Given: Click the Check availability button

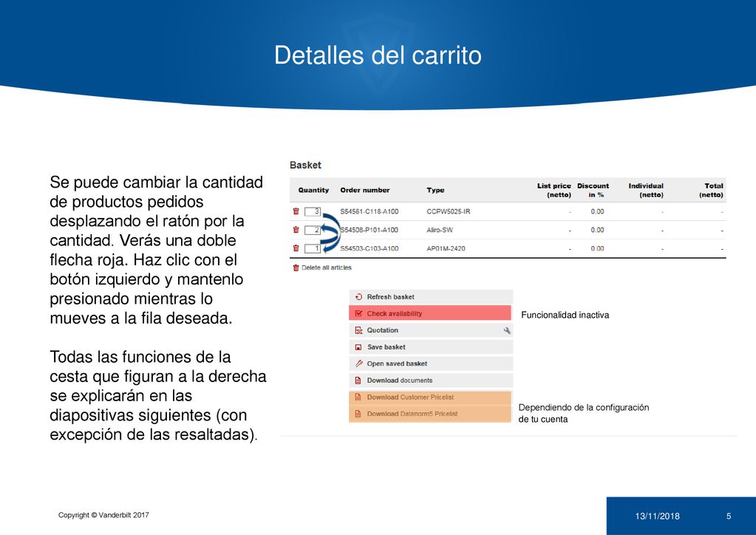Looking at the screenshot, I should tap(430, 313).
